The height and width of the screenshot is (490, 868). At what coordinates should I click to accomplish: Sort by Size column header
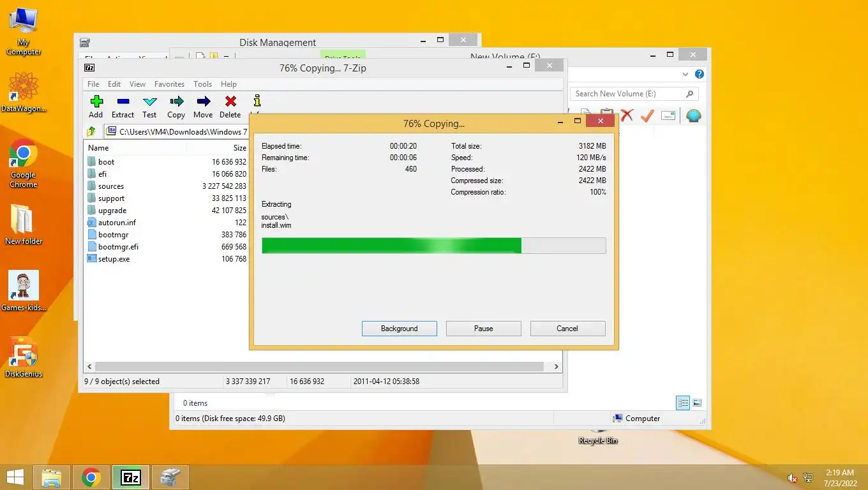[217, 147]
